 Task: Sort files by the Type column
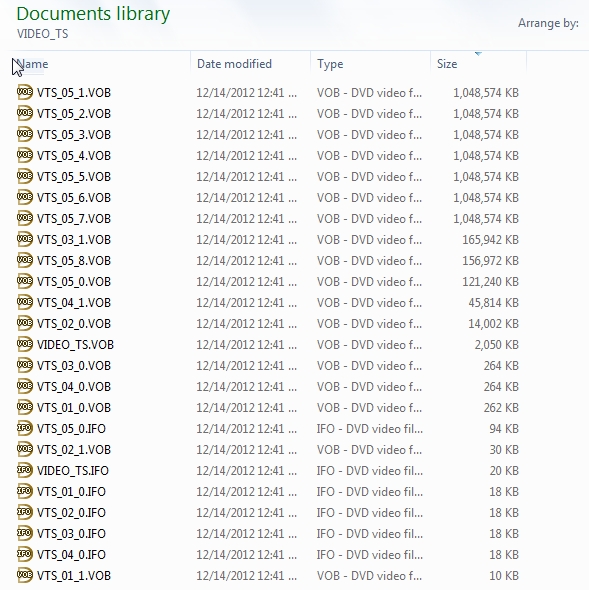click(370, 64)
